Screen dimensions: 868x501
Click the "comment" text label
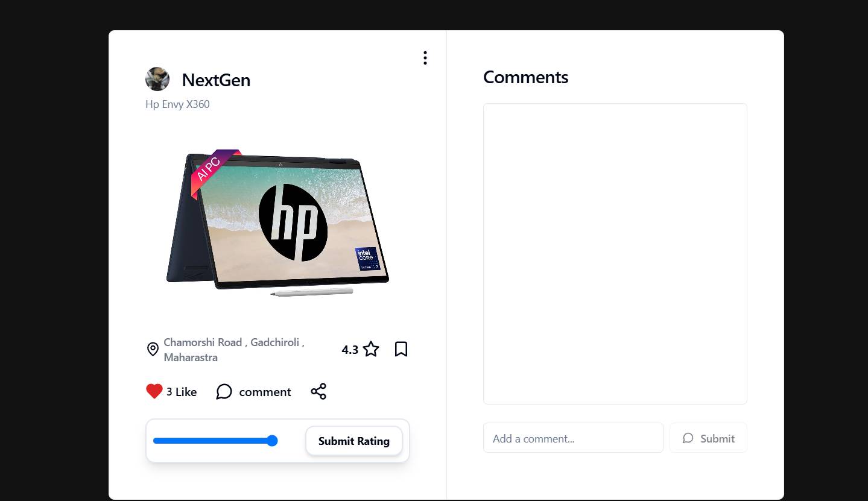pyautogui.click(x=265, y=392)
